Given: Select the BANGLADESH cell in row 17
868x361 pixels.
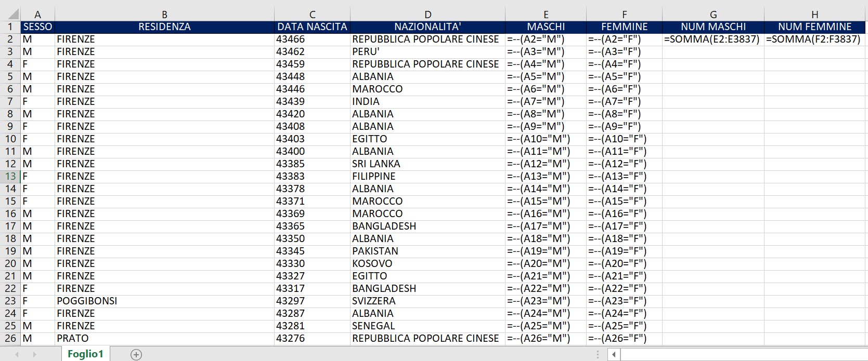Looking at the screenshot, I should pos(427,226).
